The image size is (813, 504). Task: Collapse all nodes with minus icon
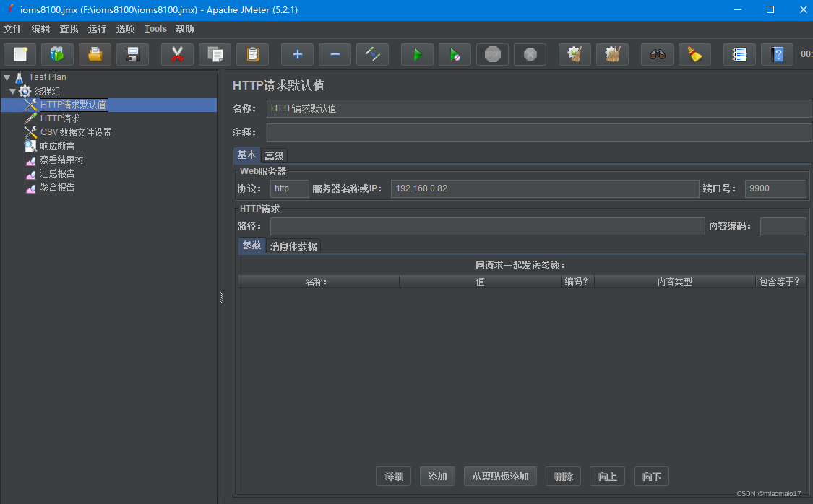(x=335, y=54)
